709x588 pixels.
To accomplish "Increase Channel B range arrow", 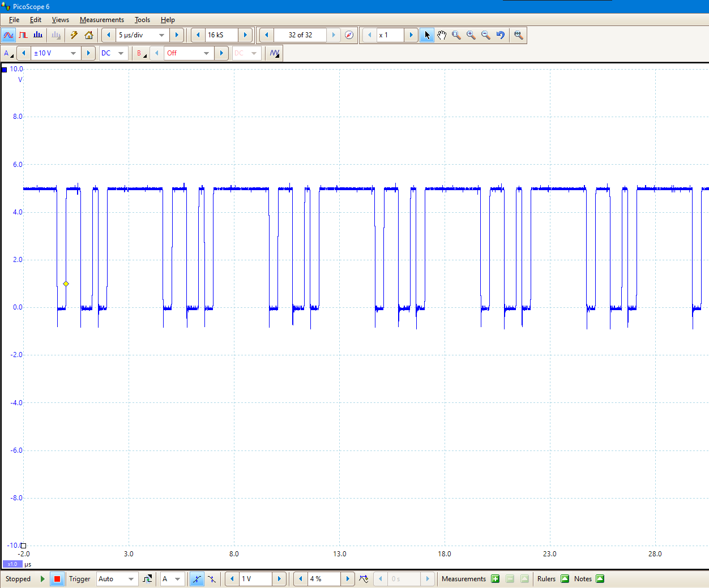I will [221, 53].
